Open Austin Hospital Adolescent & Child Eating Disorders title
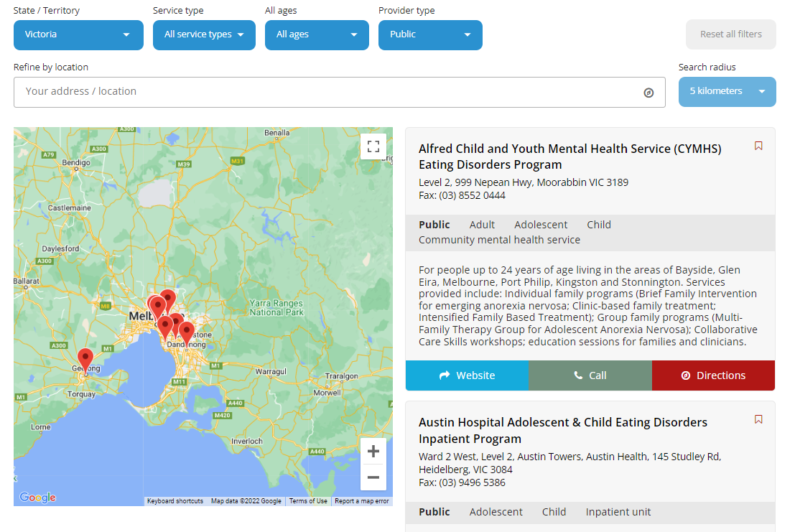 [563, 431]
